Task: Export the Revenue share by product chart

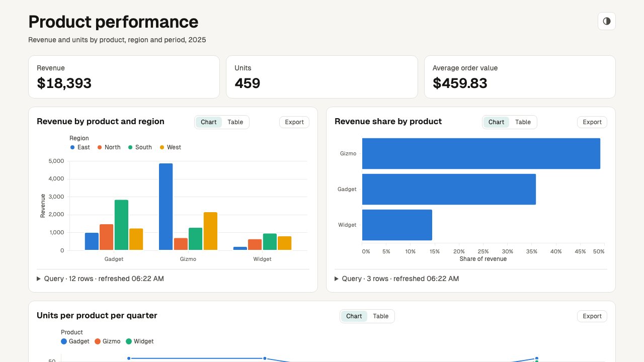Action: click(x=592, y=122)
